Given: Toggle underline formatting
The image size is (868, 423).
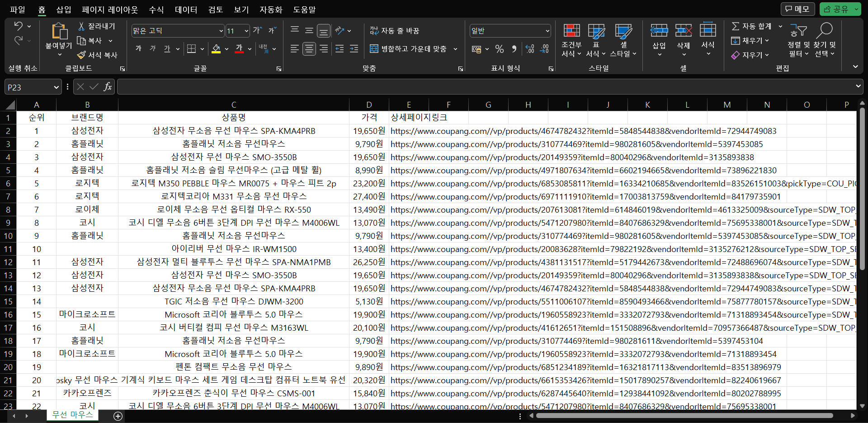Looking at the screenshot, I should [x=167, y=48].
